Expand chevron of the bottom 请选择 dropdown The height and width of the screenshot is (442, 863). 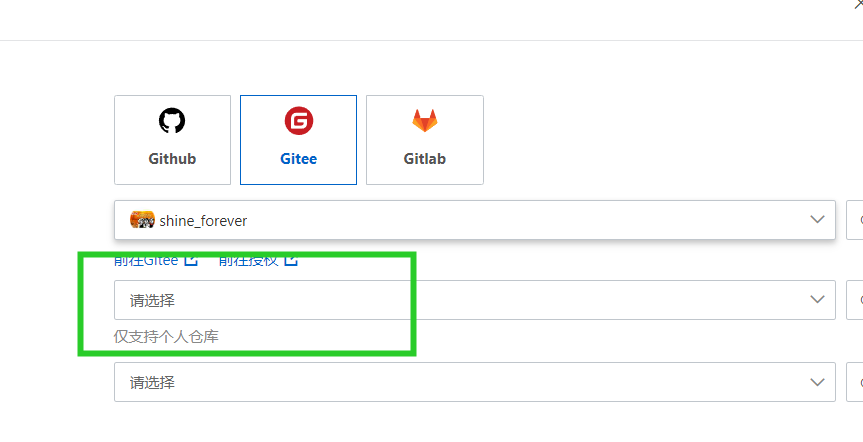817,382
